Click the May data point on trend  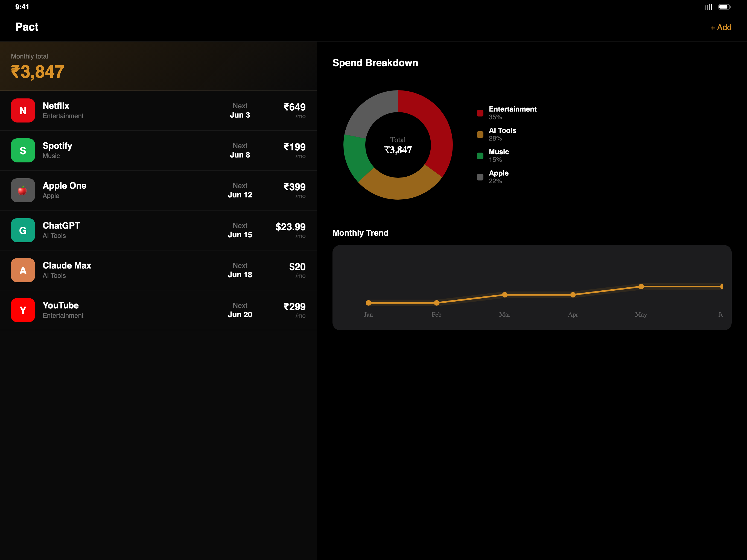click(641, 287)
